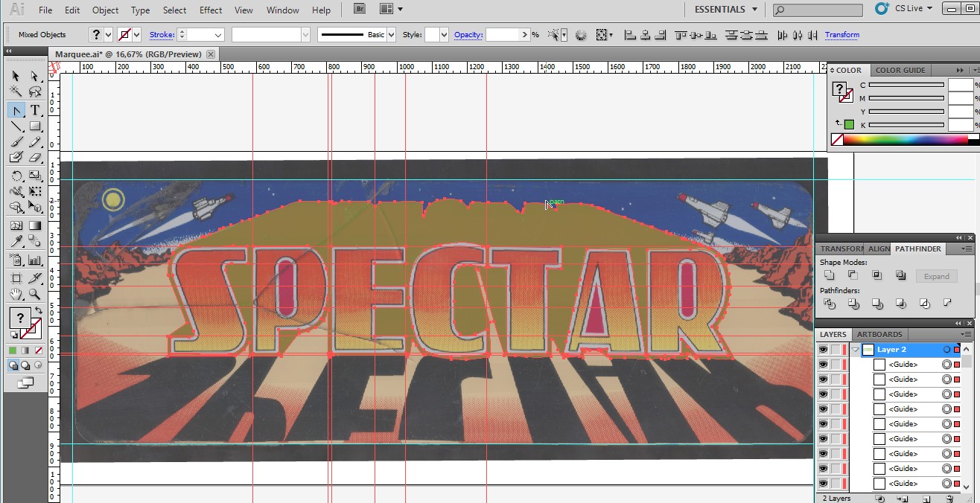Select the Paintbrush tool

pos(16,142)
